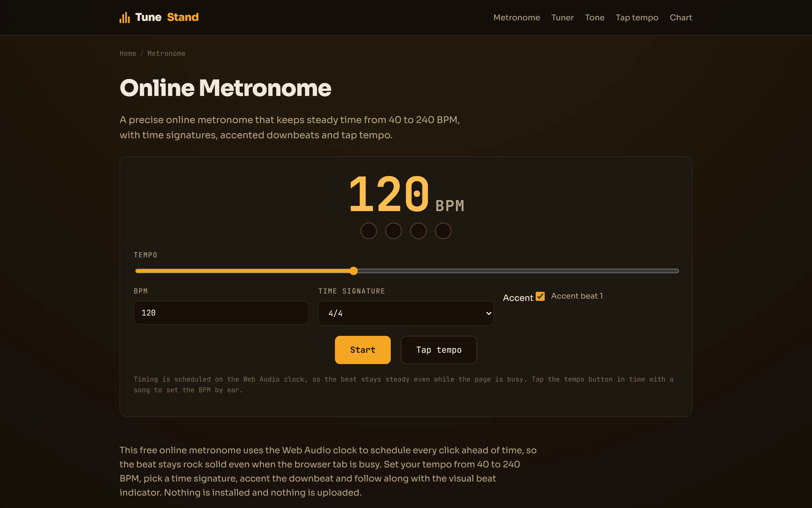Click the Home breadcrumb link
Viewport: 812px width, 508px height.
128,53
